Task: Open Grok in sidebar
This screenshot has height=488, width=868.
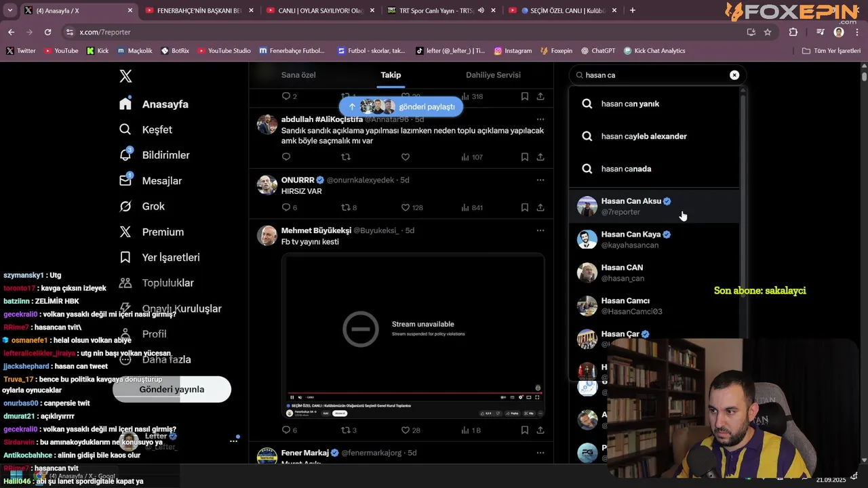Action: click(142, 206)
